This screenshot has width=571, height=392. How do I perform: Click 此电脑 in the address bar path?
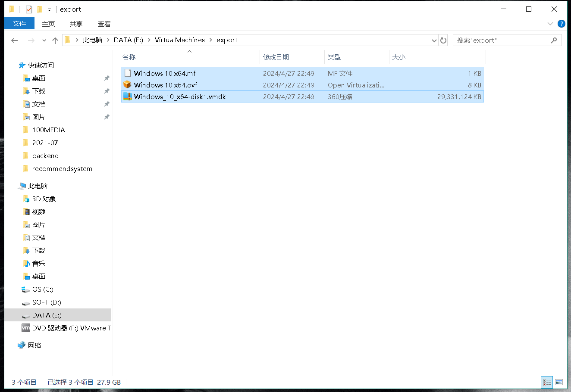[93, 40]
